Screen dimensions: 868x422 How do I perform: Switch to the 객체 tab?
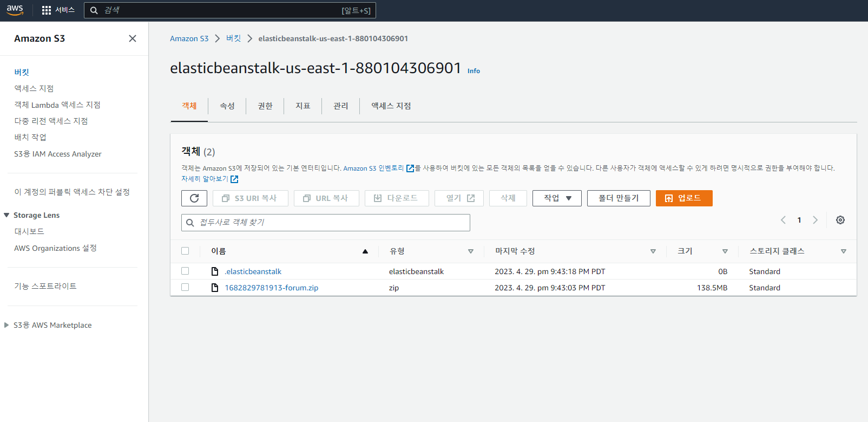(189, 106)
